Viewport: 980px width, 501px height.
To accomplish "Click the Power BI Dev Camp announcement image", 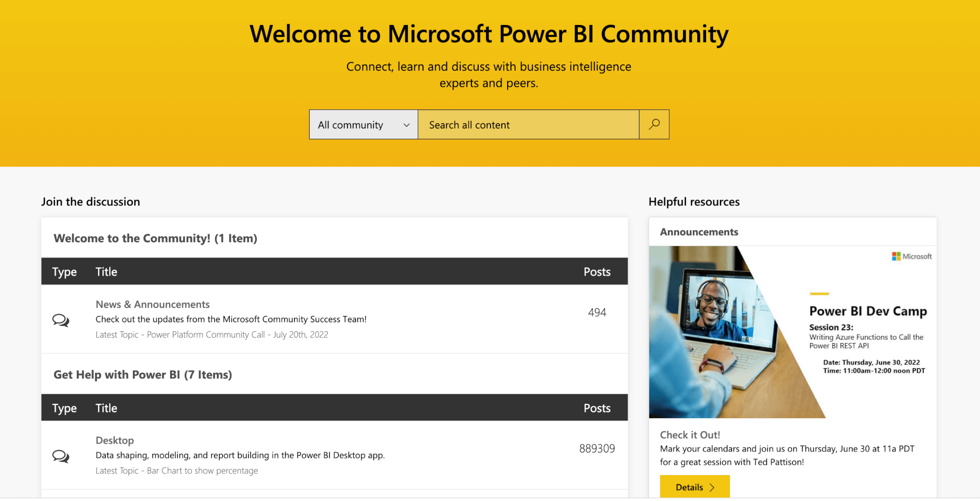I will [x=793, y=332].
